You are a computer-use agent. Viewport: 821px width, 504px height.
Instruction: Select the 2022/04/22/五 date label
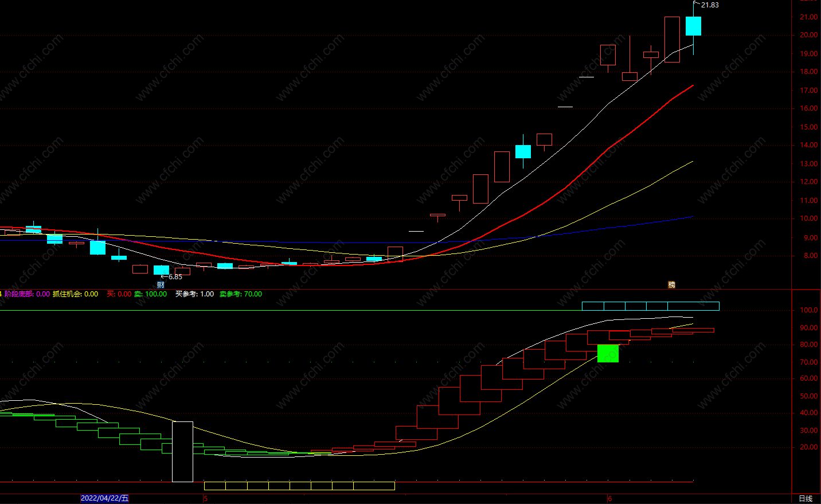(x=105, y=498)
